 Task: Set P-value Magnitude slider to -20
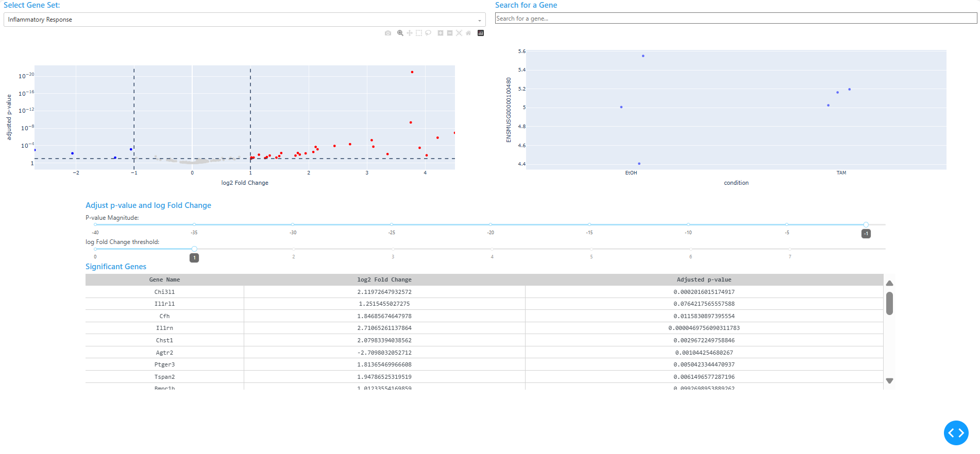pos(491,224)
